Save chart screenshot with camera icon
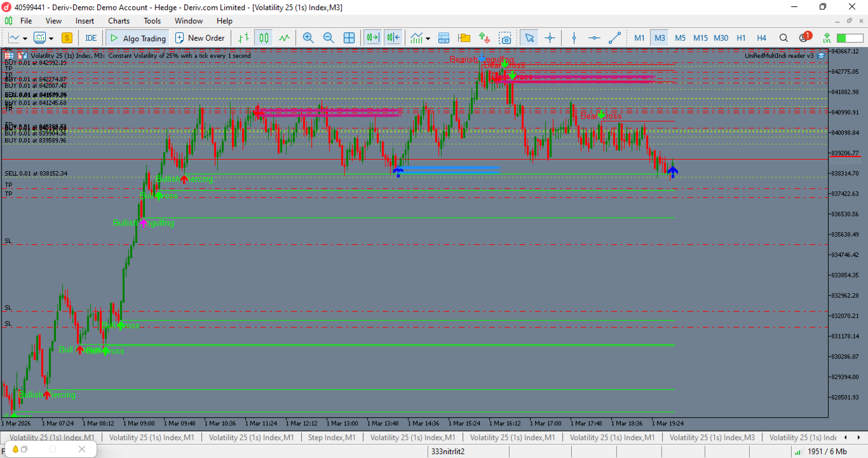 click(505, 38)
